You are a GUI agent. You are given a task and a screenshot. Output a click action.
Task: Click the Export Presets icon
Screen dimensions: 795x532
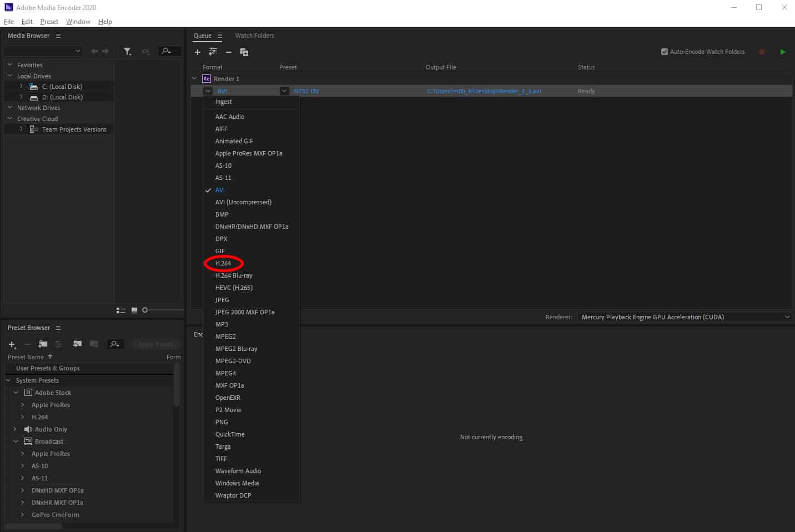[94, 344]
